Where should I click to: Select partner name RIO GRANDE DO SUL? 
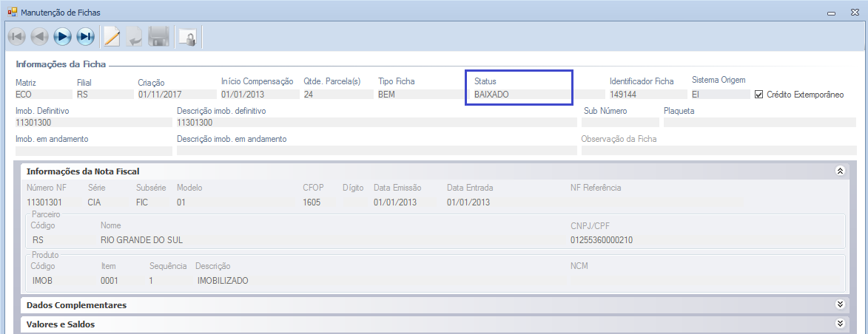[x=142, y=240]
